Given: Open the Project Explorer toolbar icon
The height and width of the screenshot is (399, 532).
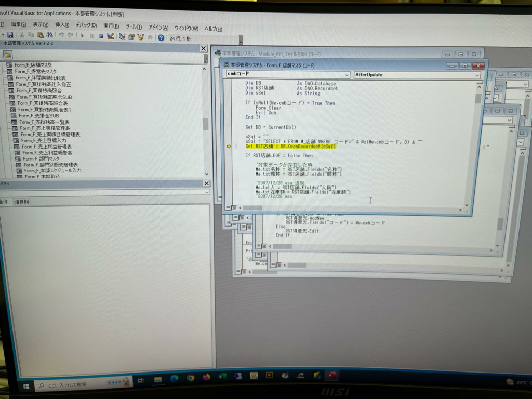Looking at the screenshot, I should click(x=122, y=36).
